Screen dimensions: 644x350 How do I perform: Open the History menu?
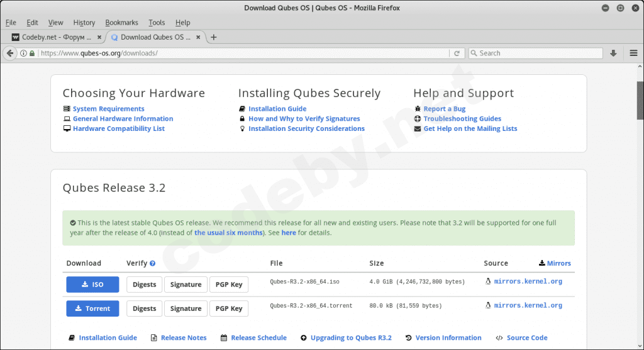click(84, 23)
